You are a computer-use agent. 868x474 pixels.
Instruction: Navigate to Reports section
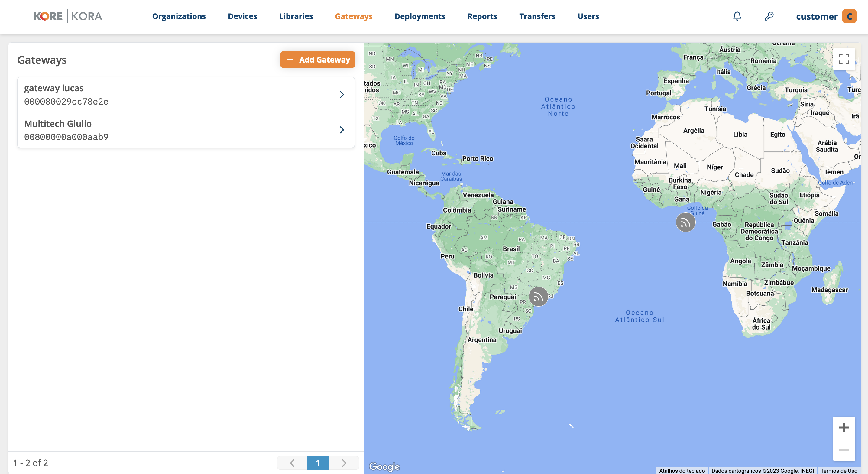[482, 16]
